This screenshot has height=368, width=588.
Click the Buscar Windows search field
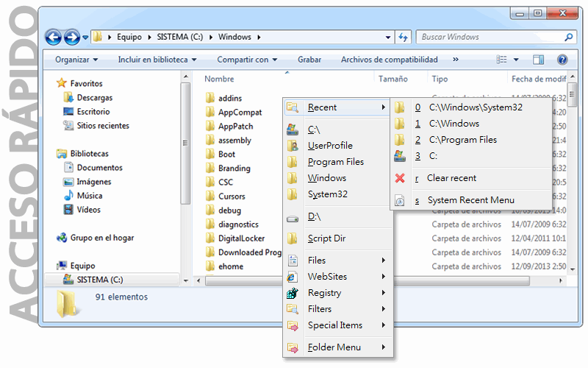(490, 38)
